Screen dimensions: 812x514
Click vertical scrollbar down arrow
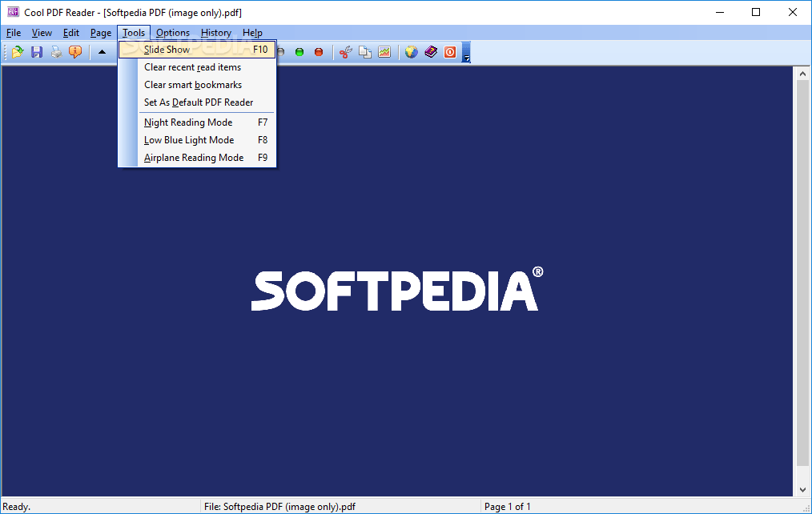pos(802,489)
